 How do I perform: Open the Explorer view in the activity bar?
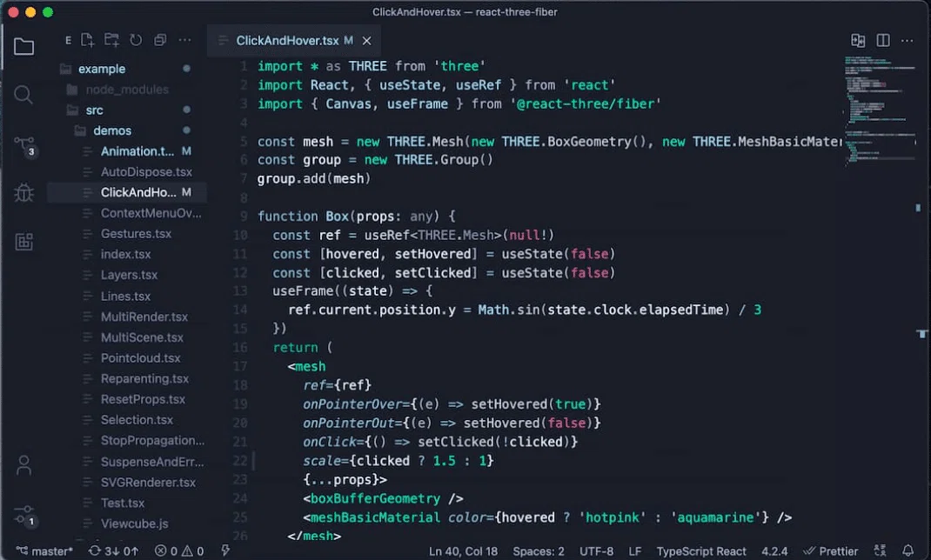pos(23,46)
